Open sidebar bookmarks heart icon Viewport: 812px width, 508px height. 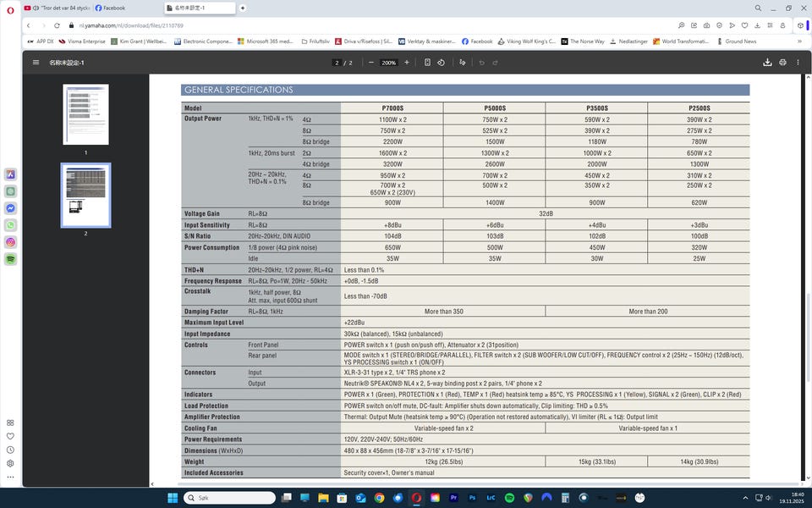10,437
